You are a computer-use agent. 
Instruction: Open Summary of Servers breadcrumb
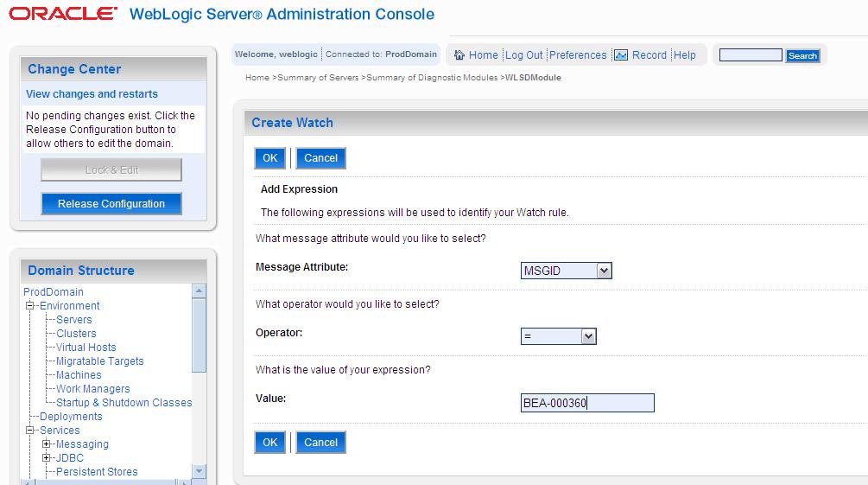click(x=318, y=78)
